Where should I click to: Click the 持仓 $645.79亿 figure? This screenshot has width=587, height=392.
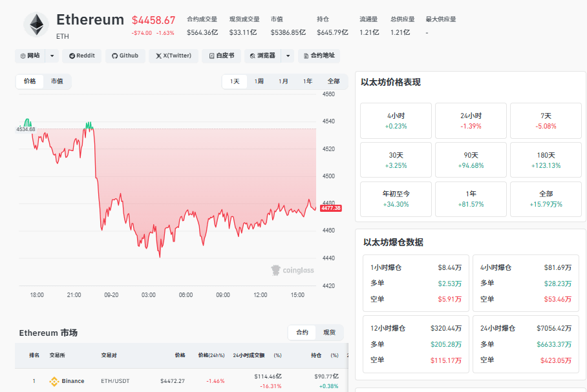tap(332, 32)
